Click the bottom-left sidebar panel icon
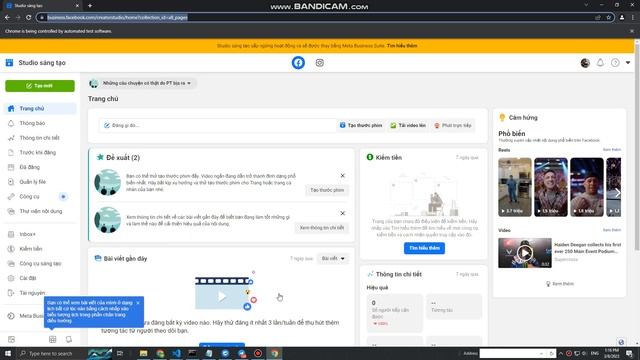Image resolution: width=640 pixels, height=360 pixels. tap(11, 339)
